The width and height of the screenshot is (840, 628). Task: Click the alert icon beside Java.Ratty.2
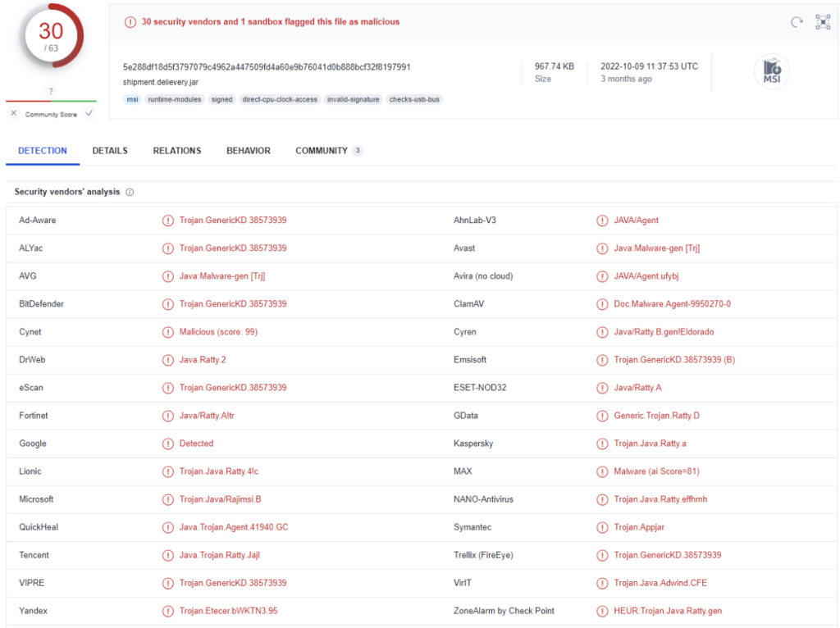167,360
